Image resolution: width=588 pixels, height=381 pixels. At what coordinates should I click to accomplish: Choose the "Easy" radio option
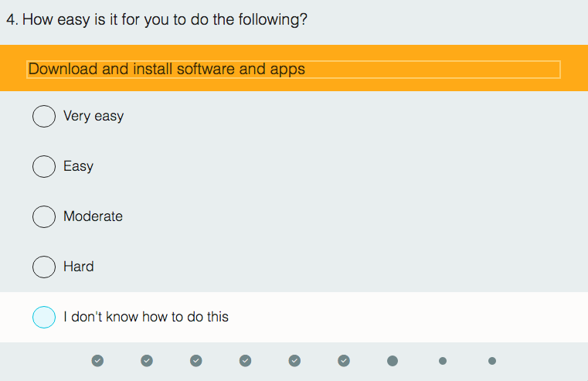point(44,166)
